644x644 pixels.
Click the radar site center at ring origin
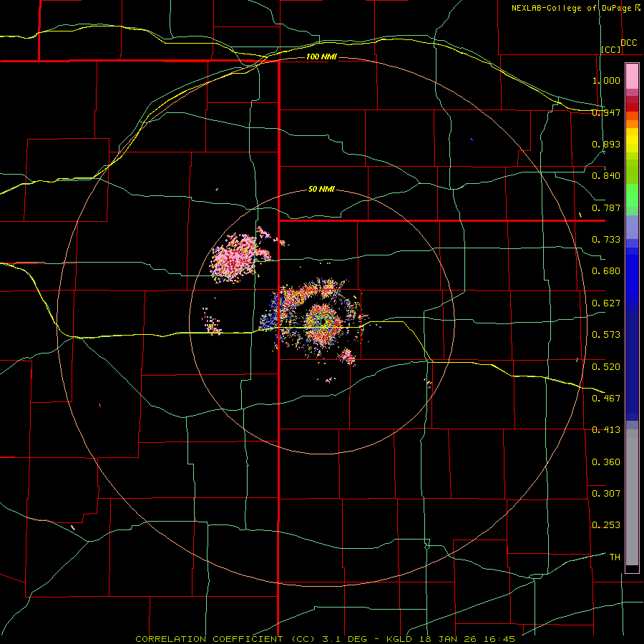point(323,322)
